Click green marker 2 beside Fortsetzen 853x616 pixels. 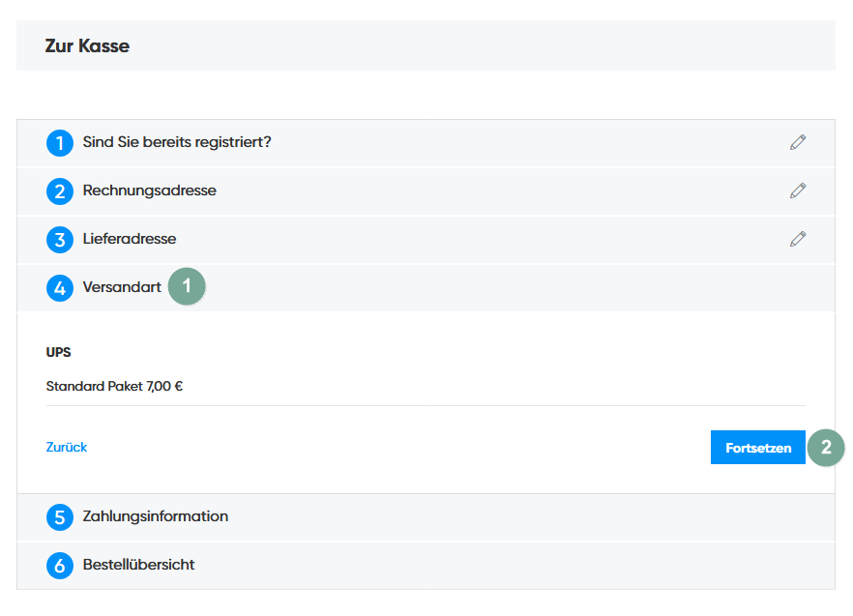point(825,448)
